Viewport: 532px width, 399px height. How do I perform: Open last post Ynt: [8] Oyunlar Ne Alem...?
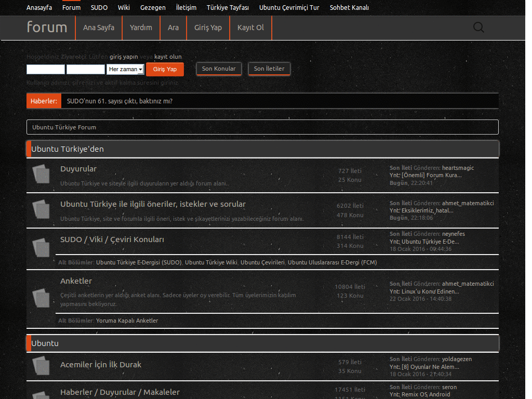[424, 367]
